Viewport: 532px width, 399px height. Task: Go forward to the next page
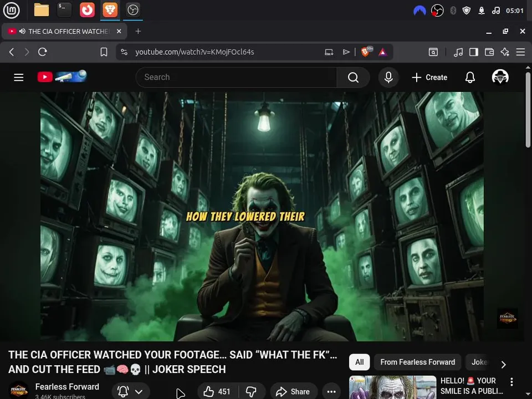click(x=27, y=52)
